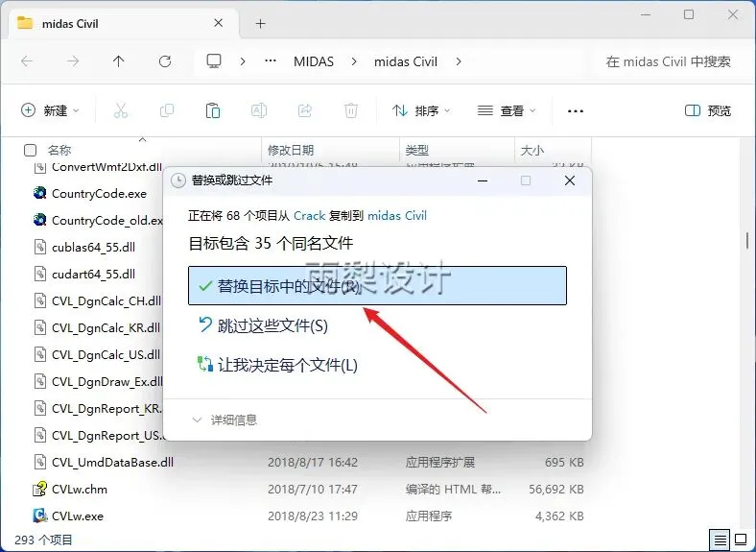Screen dimensions: 756x552
Task: Click the CVLw.exe application icon
Action: [39, 516]
